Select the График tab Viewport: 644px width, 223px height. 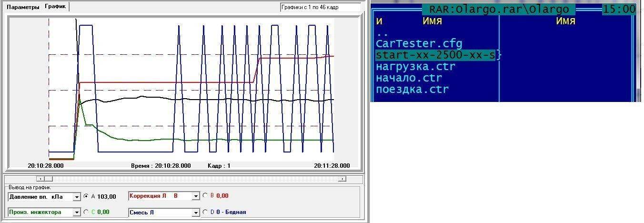click(x=56, y=7)
